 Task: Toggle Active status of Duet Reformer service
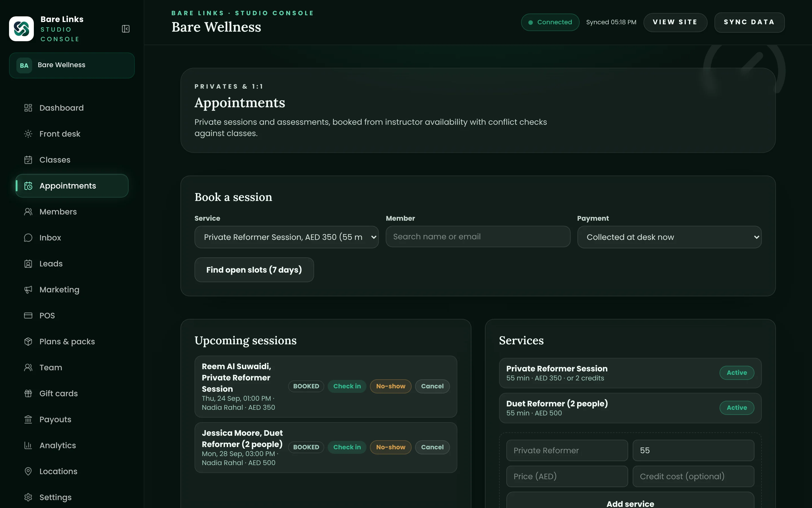[737, 408]
